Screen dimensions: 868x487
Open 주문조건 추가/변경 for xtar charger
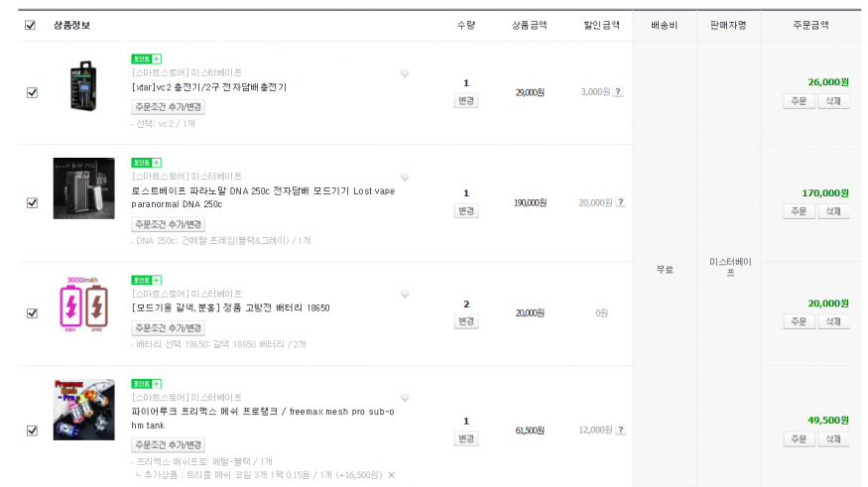[168, 106]
